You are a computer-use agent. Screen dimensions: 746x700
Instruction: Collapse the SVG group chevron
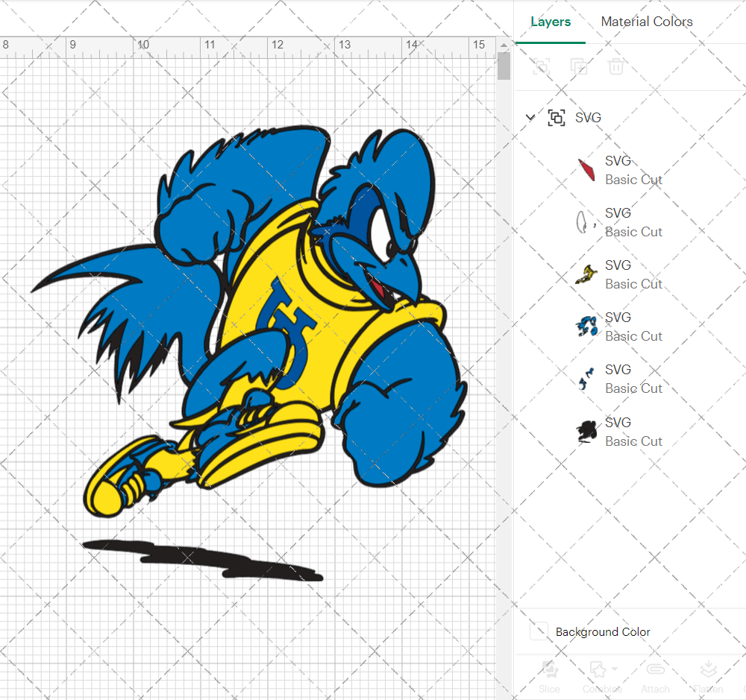click(x=530, y=117)
